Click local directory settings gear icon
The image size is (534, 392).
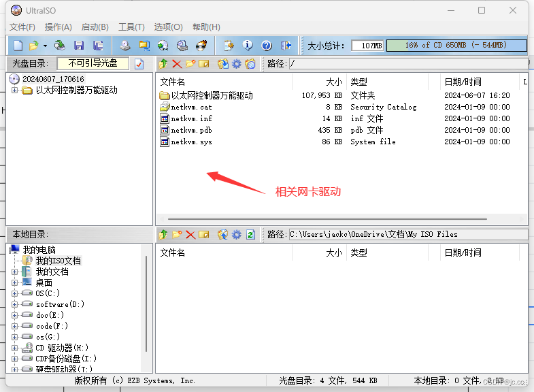[x=236, y=234]
